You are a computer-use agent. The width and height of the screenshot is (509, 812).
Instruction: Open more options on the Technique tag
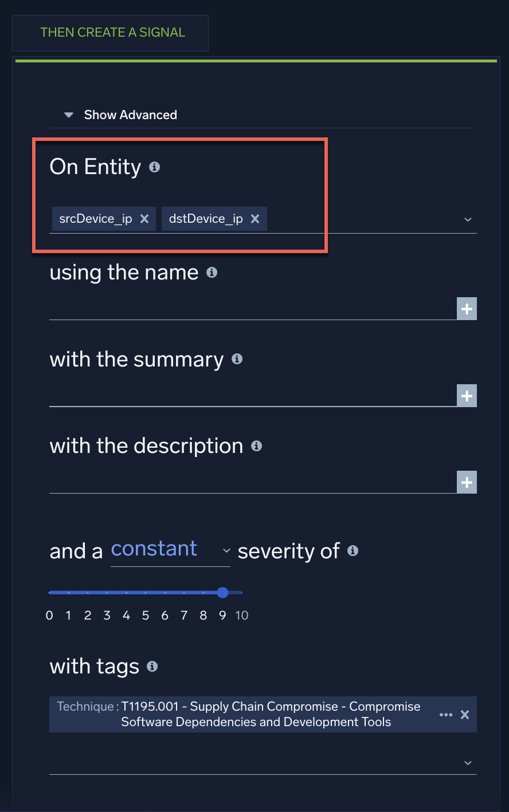point(446,714)
